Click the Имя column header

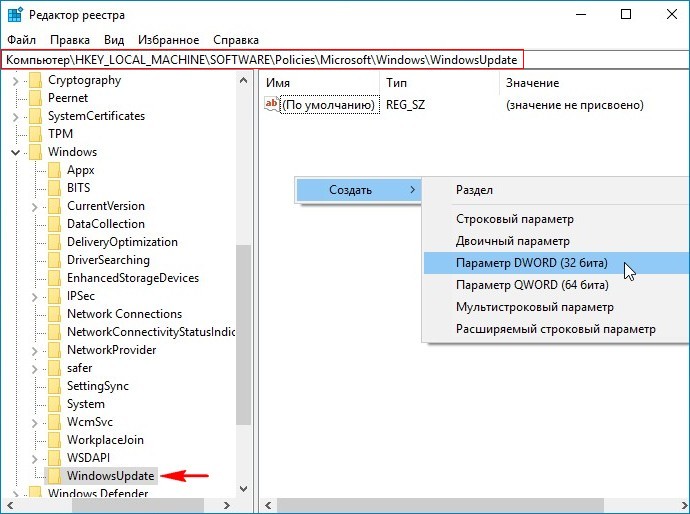point(321,83)
